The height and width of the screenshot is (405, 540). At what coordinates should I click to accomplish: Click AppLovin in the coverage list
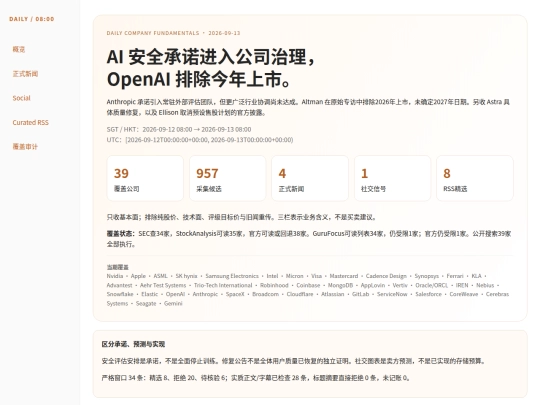tap(373, 285)
